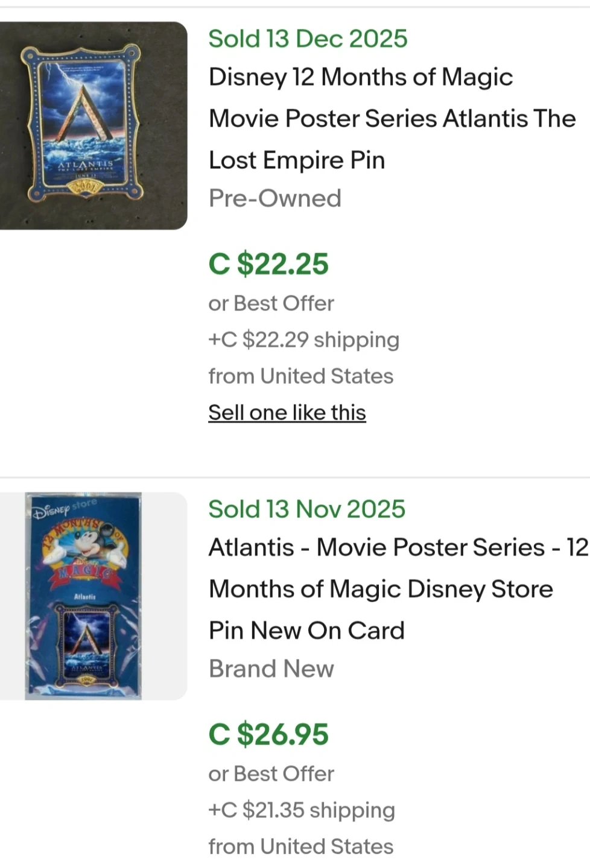
Task: Select the C $26.95 sold price
Action: (268, 734)
